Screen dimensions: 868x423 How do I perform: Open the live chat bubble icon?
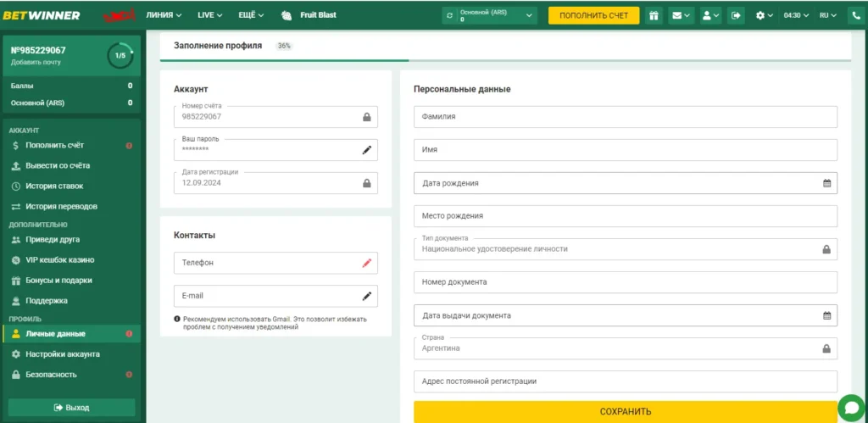coord(850,408)
